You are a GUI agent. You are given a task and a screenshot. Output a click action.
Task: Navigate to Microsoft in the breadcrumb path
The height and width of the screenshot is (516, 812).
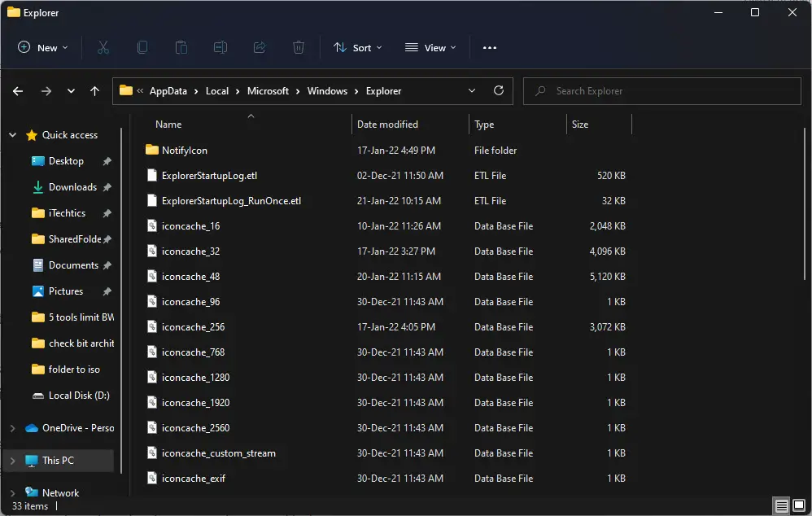pos(268,90)
